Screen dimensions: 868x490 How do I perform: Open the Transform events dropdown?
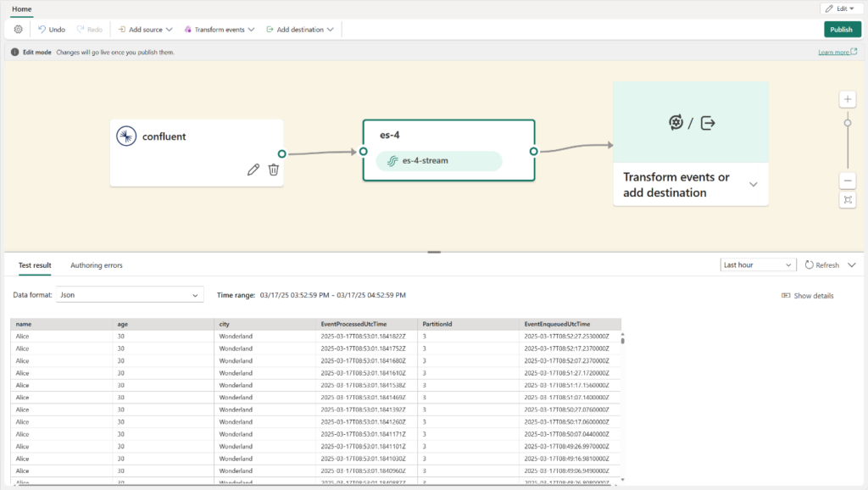(x=220, y=30)
